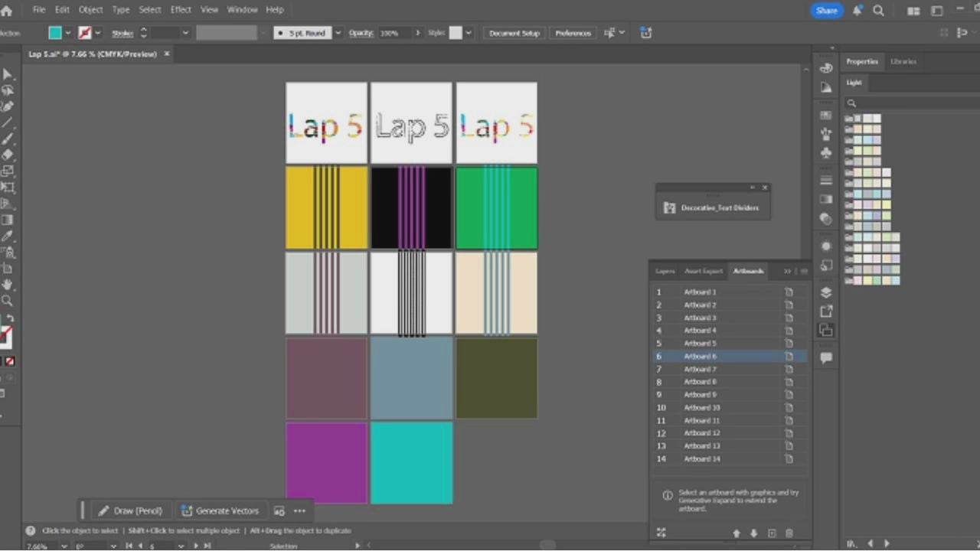This screenshot has height=551, width=980.
Task: Move artboard up with arrow icon
Action: [737, 533]
